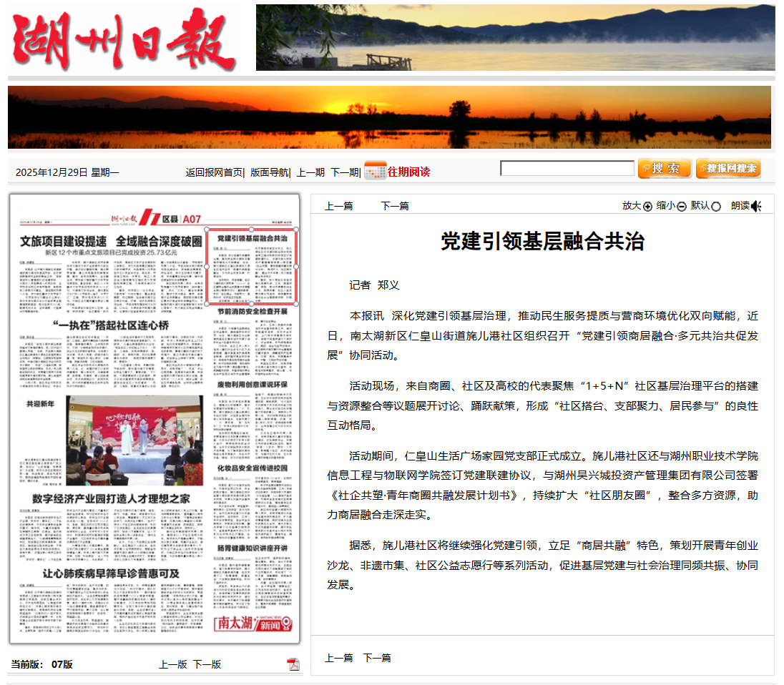Click the 朗读 read-aloud speaker icon

pos(756,207)
